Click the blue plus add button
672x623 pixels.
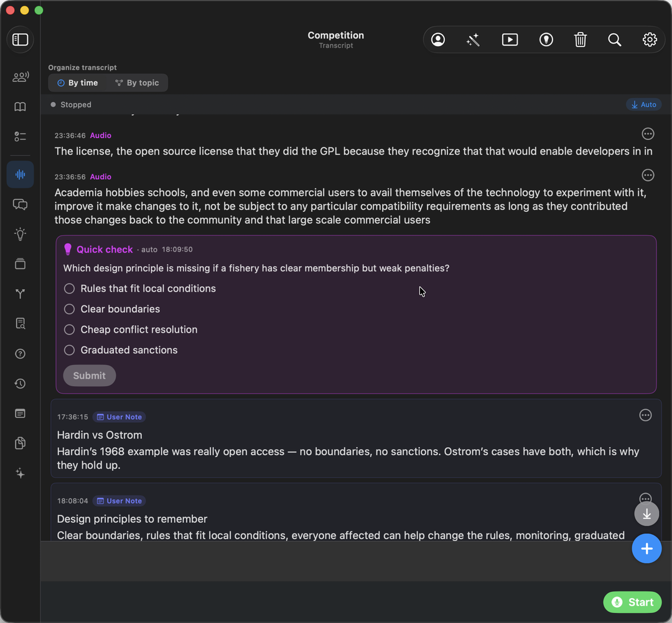pyautogui.click(x=646, y=548)
